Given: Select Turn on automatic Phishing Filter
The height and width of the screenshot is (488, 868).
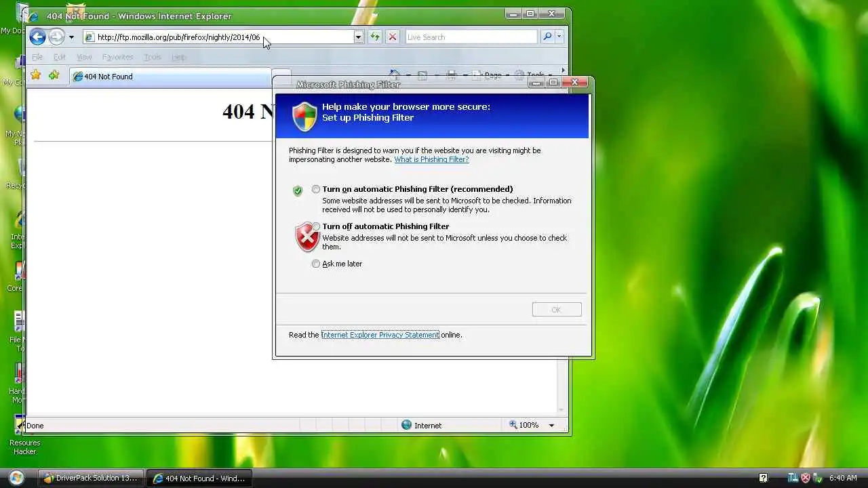Looking at the screenshot, I should (x=316, y=189).
